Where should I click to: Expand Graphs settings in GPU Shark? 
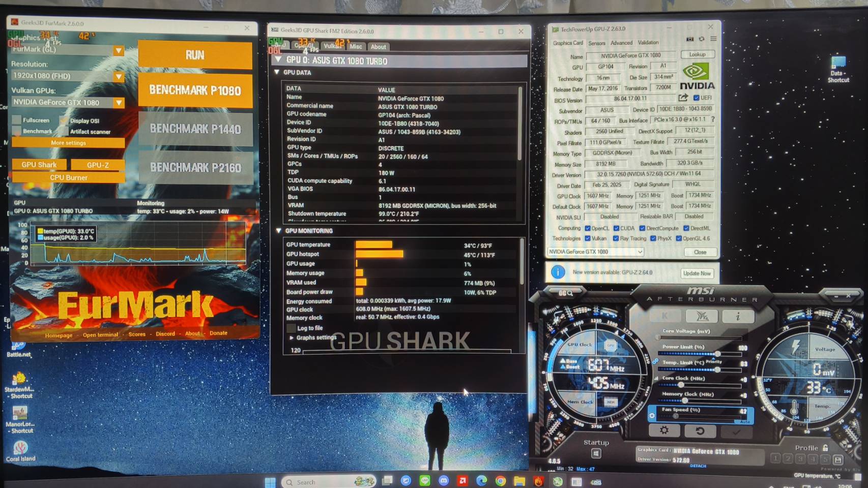point(292,338)
